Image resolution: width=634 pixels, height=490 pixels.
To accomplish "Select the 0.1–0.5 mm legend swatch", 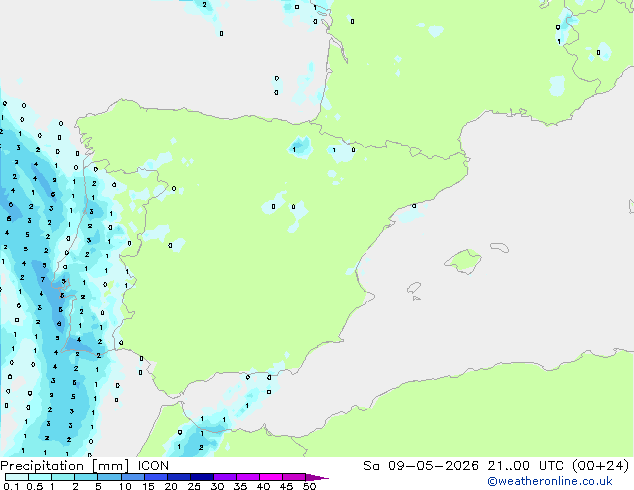I will 17,477.
